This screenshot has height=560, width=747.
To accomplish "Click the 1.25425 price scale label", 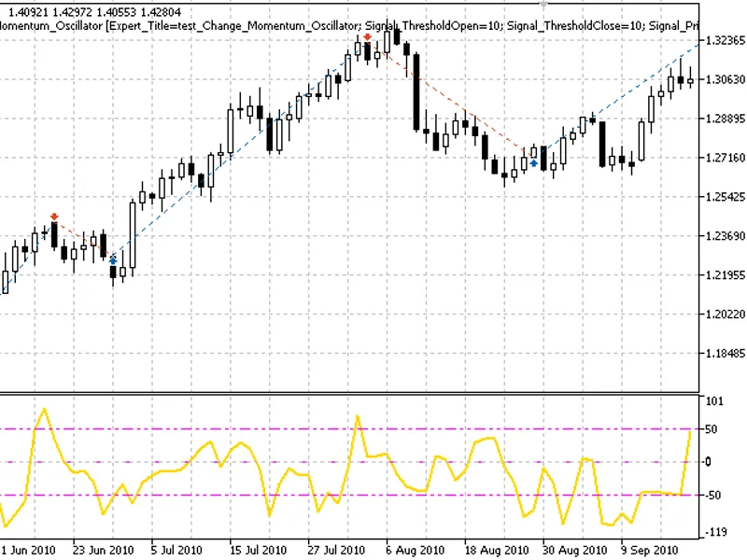I will (x=725, y=197).
